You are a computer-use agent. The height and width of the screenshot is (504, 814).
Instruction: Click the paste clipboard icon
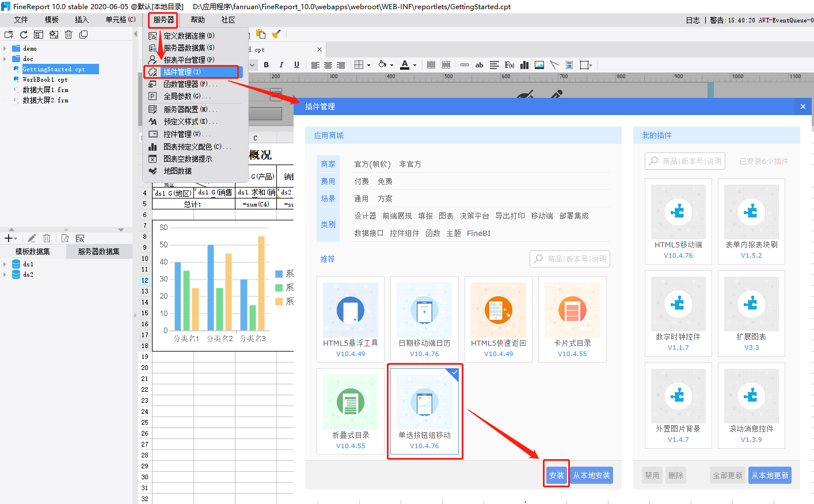coord(261,35)
